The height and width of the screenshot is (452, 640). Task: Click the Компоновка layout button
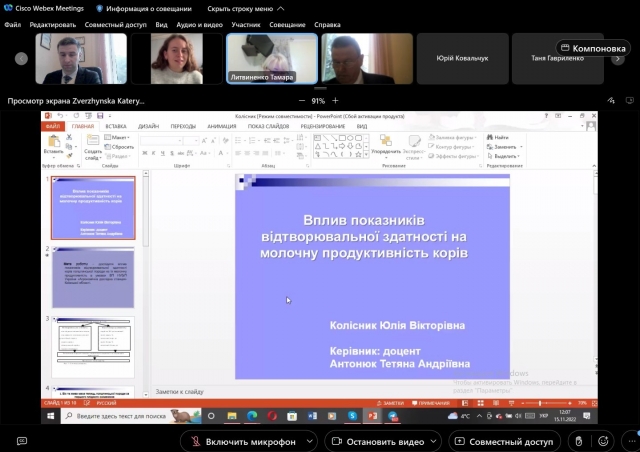(594, 47)
